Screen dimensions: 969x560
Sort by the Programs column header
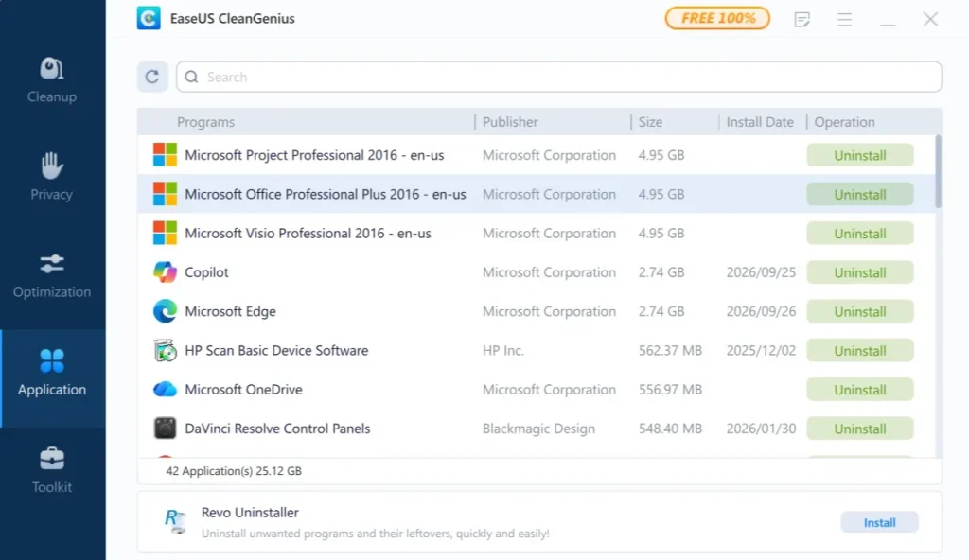(205, 122)
